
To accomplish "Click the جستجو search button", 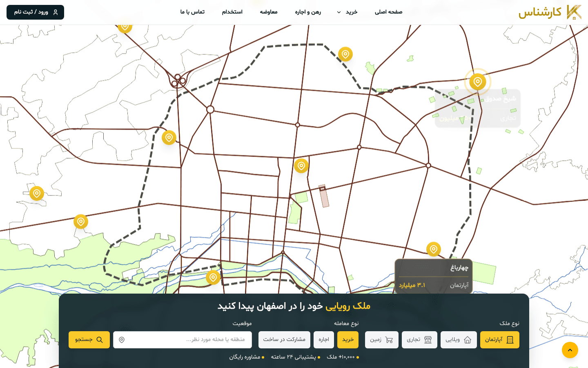I will (x=89, y=340).
